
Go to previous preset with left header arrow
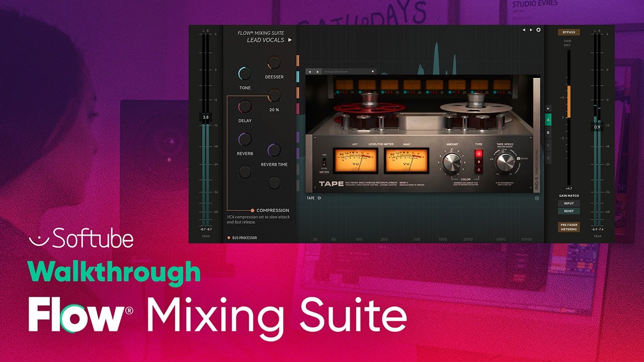click(524, 30)
